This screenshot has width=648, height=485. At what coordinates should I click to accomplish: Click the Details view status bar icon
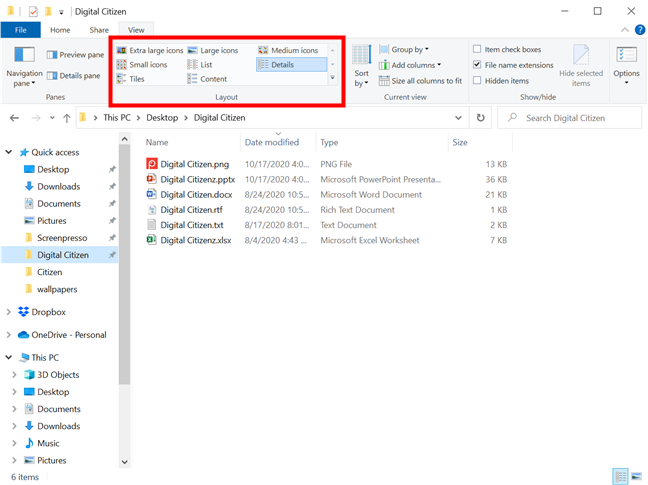click(x=620, y=476)
